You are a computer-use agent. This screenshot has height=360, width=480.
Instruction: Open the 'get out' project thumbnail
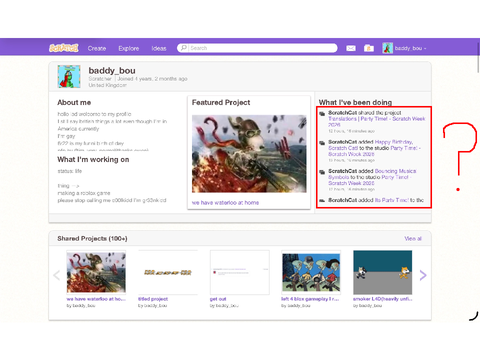click(240, 272)
